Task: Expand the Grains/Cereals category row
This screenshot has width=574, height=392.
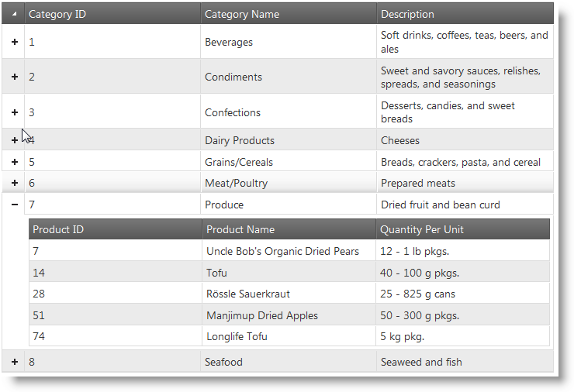Action: tap(15, 162)
